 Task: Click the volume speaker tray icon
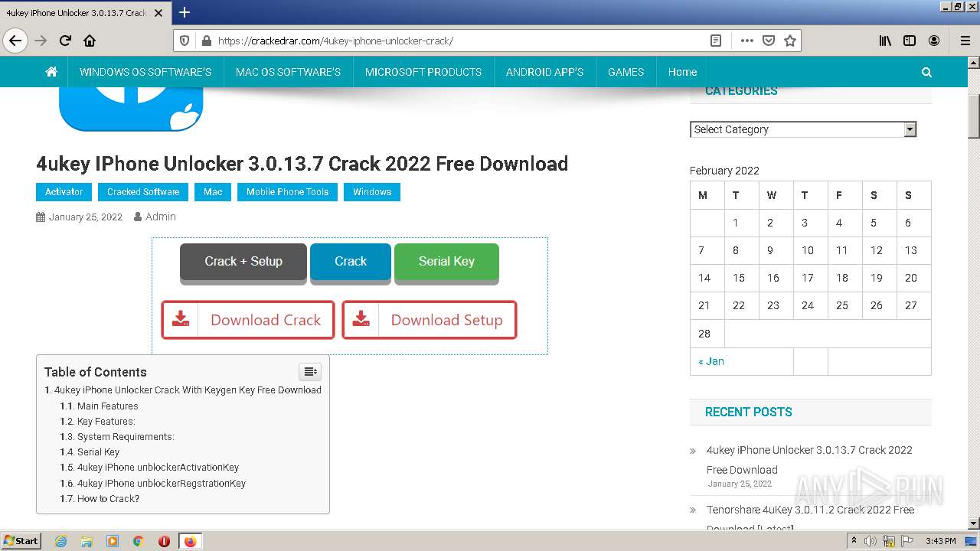click(x=870, y=541)
